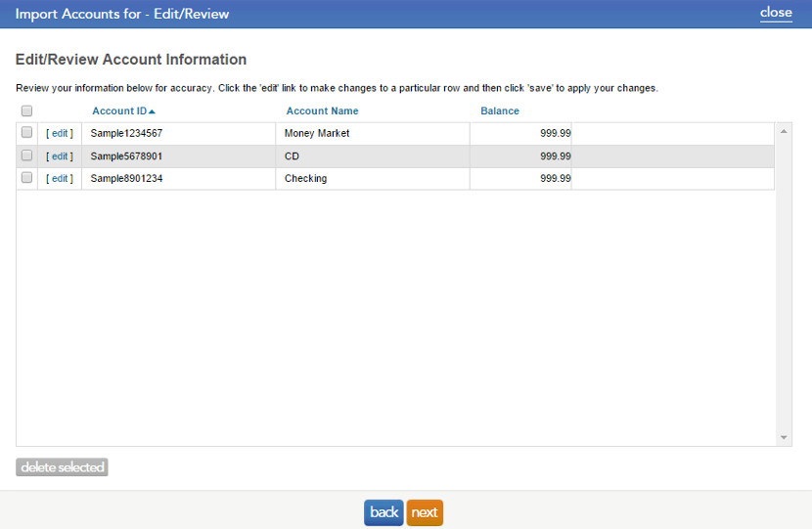Edit the Checking account row
This screenshot has width=812, height=529.
60,179
